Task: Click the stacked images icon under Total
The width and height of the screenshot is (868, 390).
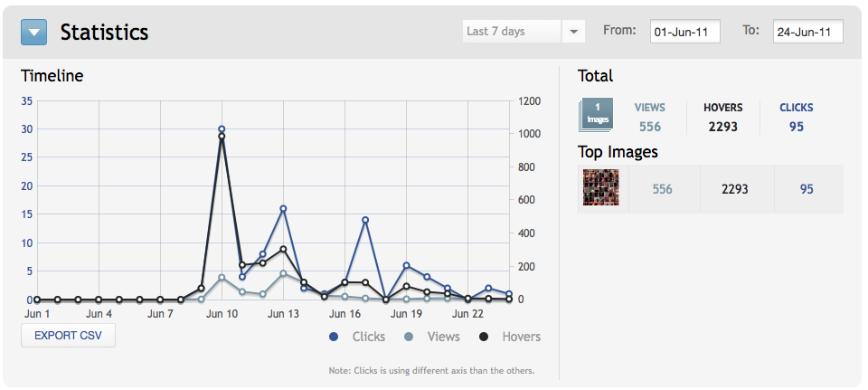Action: click(x=596, y=115)
